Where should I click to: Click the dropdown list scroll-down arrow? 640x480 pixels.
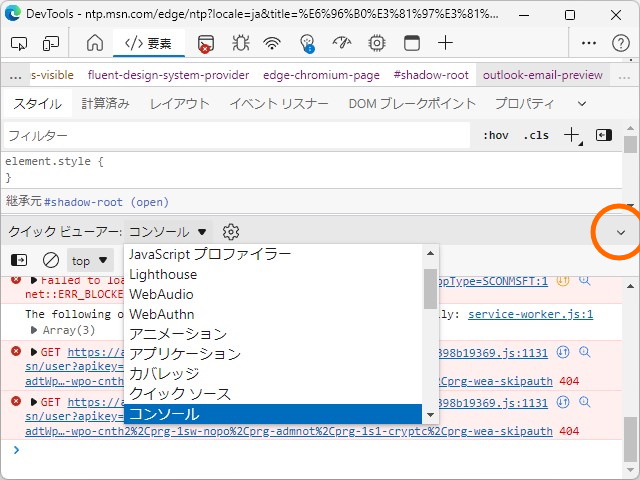430,415
